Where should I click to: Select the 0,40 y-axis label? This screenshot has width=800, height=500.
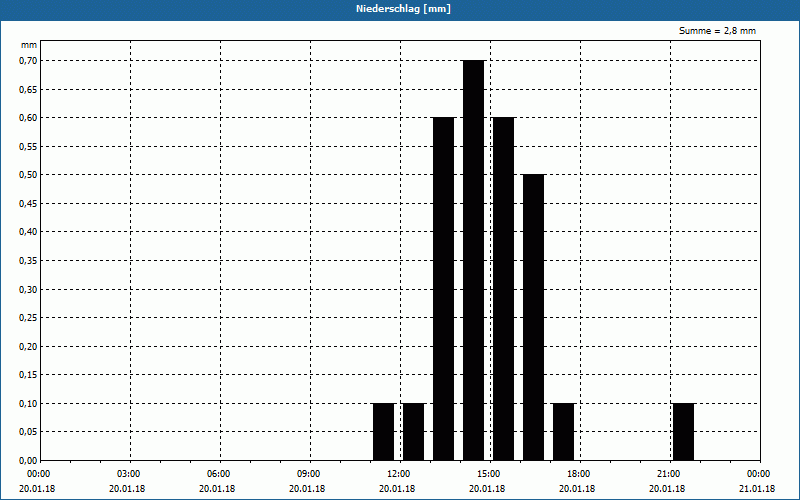click(28, 232)
